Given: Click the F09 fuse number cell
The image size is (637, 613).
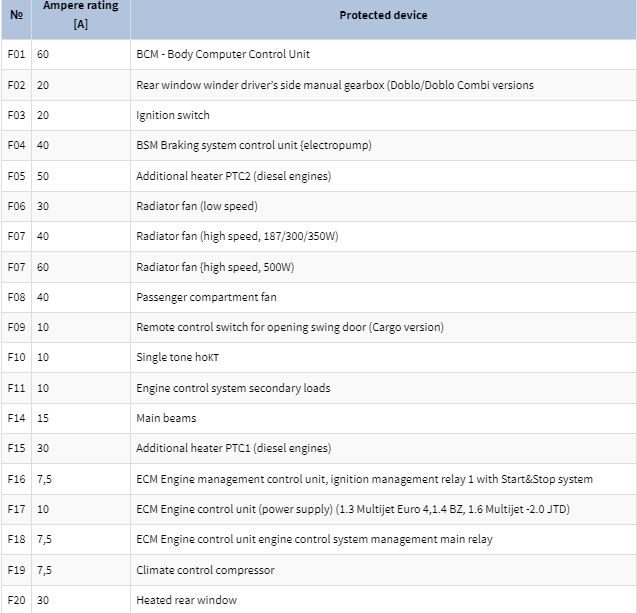Looking at the screenshot, I should [x=16, y=327].
